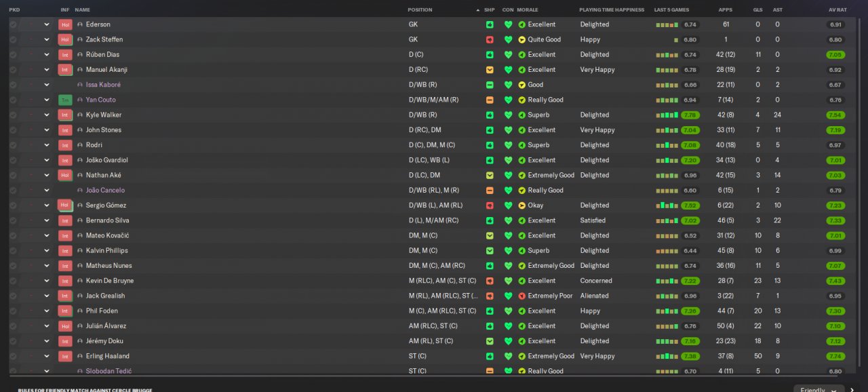
Task: Click player icon beside Bernardo Silva
Action: coord(80,220)
